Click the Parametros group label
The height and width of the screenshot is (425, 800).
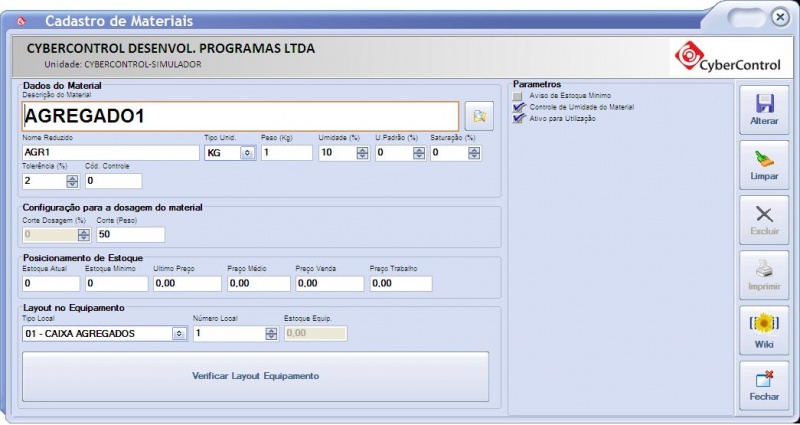tap(537, 84)
